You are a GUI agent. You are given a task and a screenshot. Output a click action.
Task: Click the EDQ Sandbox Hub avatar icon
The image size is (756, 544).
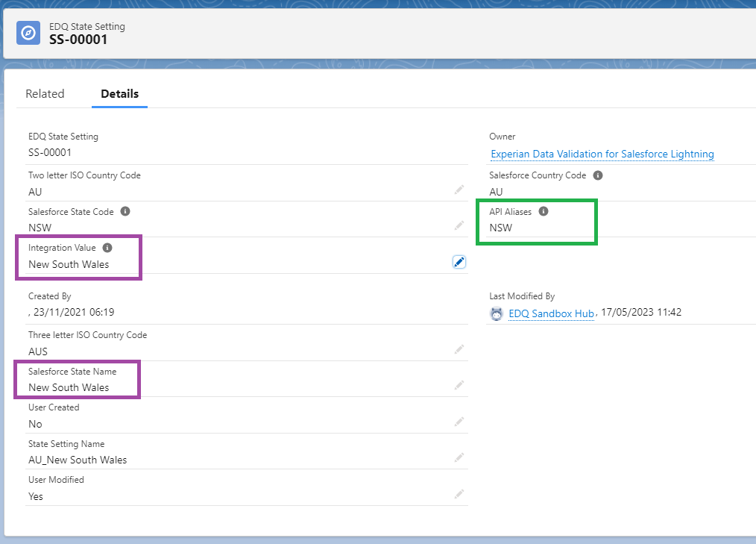click(497, 313)
